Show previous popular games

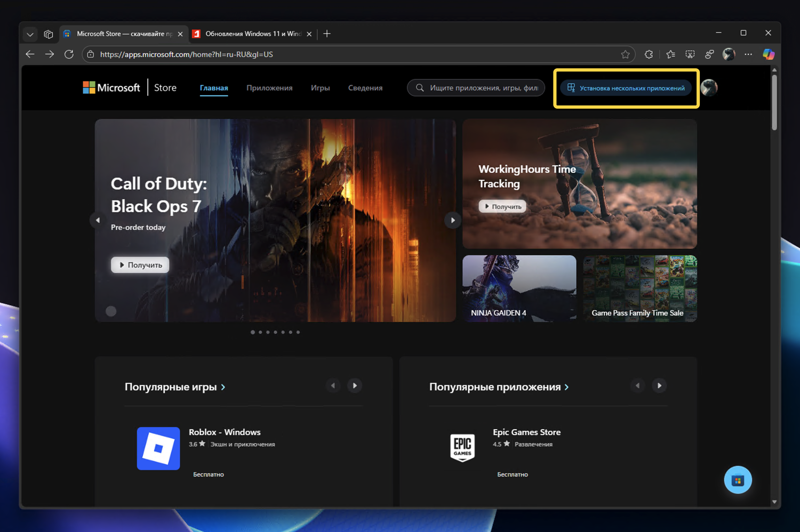(333, 385)
